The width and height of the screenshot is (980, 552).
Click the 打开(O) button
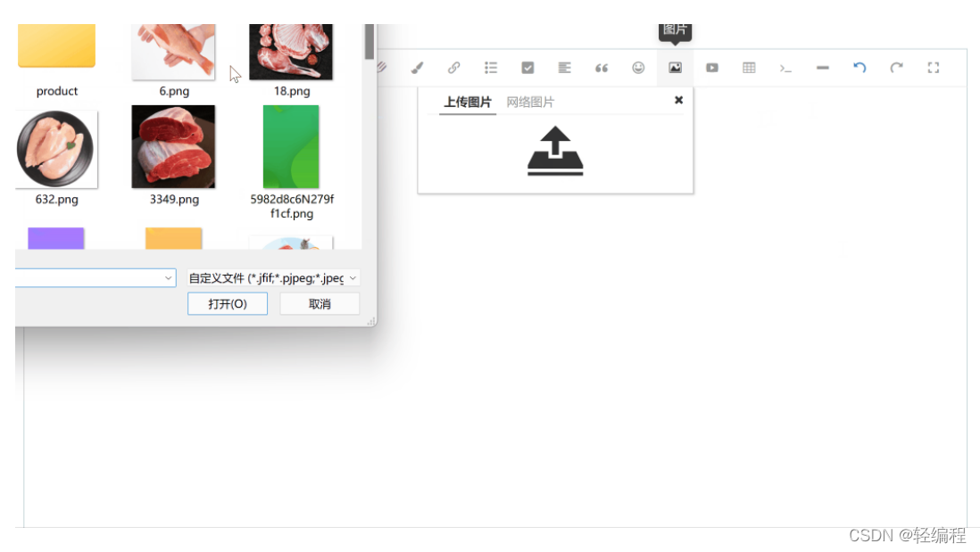pyautogui.click(x=228, y=304)
